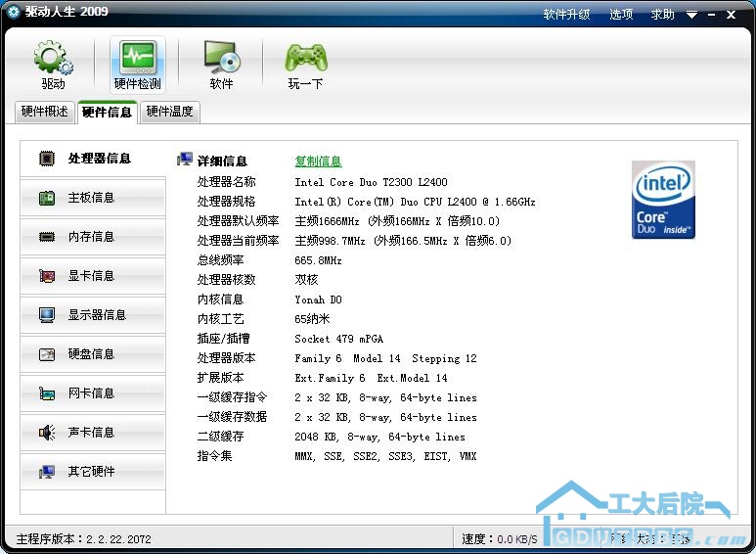Select 内存信息 in the sidebar
Screen dimensions: 756x554
[x=93, y=237]
